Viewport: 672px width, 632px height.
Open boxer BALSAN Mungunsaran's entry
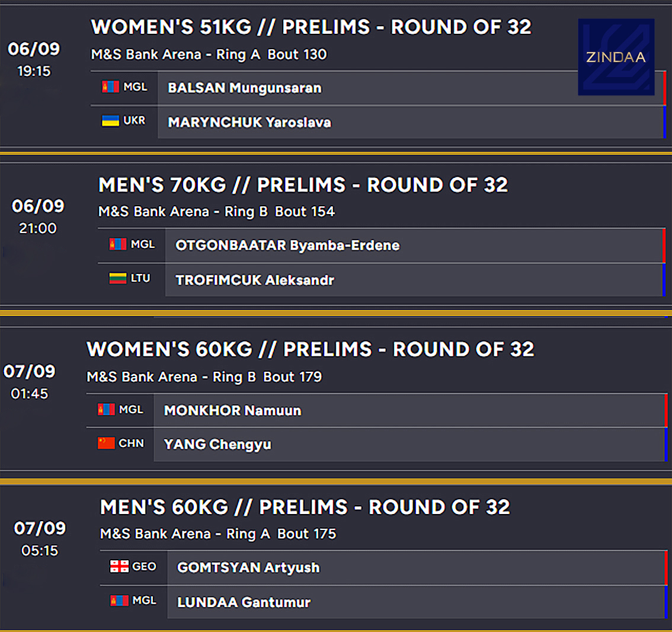coord(244,88)
